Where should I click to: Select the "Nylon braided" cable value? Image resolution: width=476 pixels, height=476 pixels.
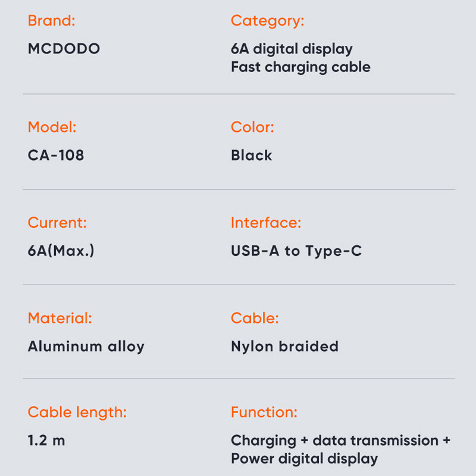click(284, 346)
